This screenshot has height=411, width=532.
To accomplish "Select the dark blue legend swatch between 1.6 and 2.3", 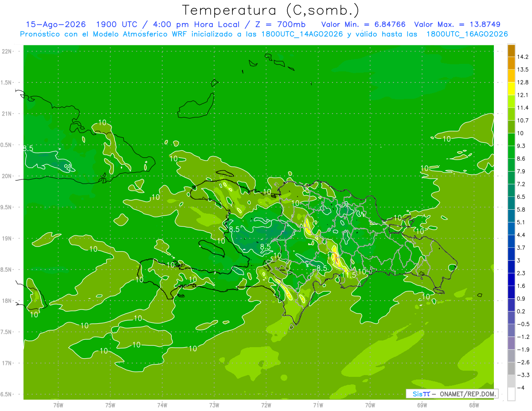I will 511,280.
